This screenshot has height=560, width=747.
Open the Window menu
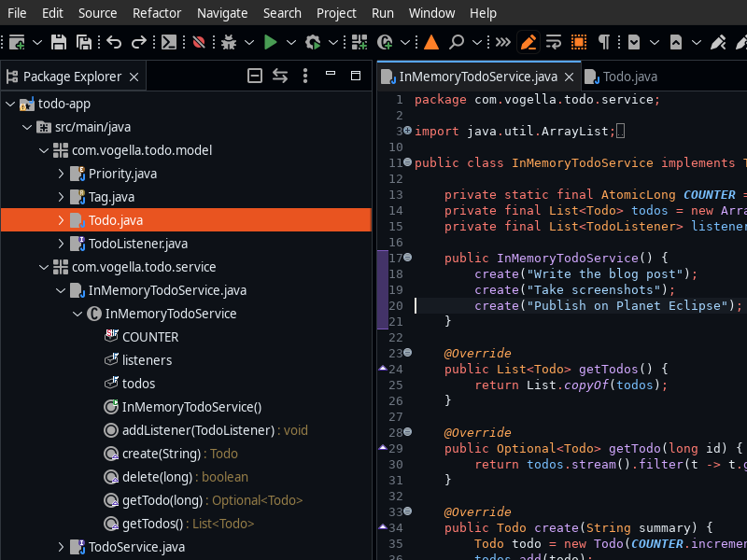coord(431,13)
